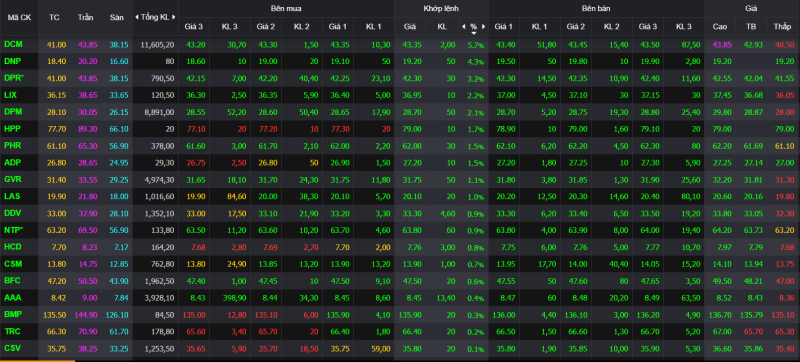Click left arrow beside Tổng KL header
Viewport: 800px width, 362px height.
click(x=137, y=17)
